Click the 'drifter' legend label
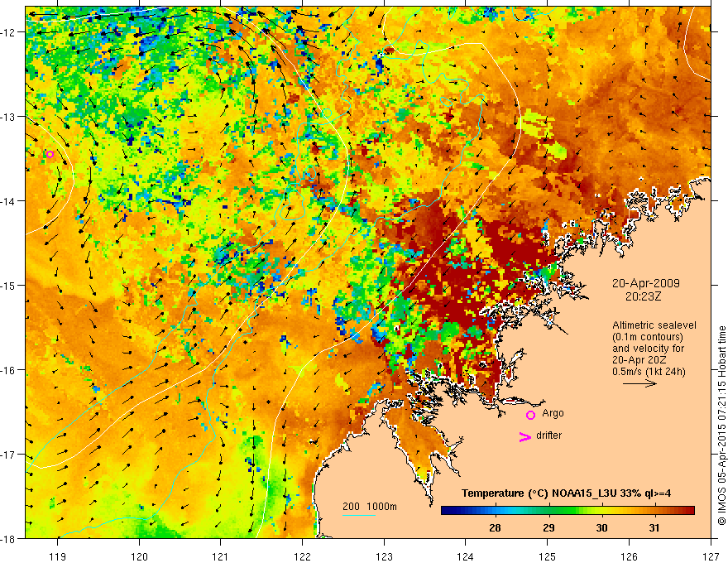Viewport: 728px width, 563px height. (x=548, y=435)
